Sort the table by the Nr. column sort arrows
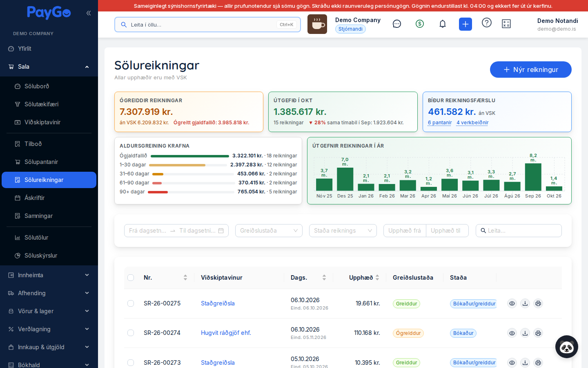Screen dimensions: 588x368 185,278
